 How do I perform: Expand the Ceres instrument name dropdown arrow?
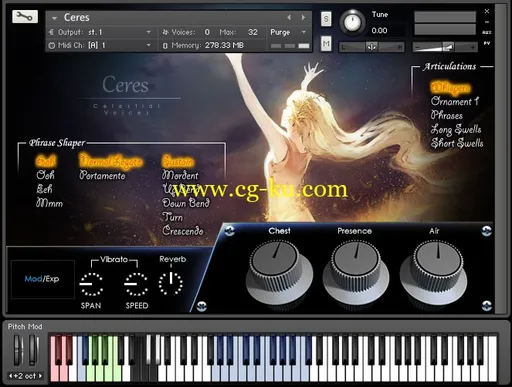[54, 18]
